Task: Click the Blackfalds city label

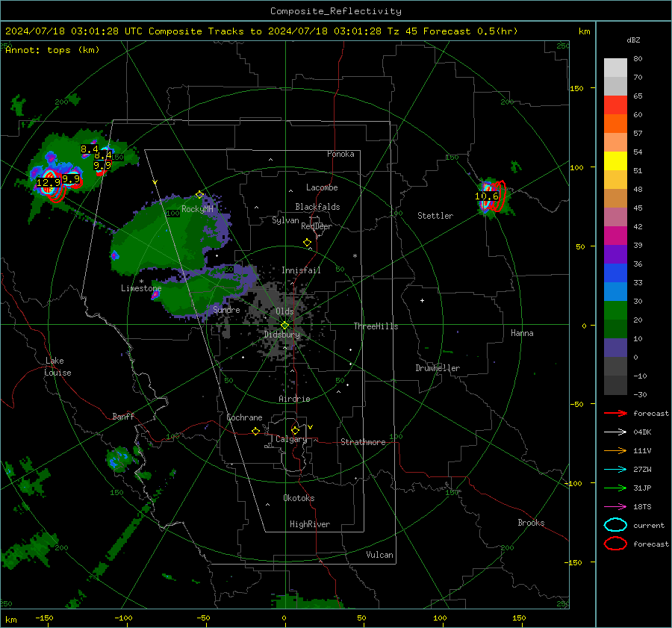Action: click(317, 207)
